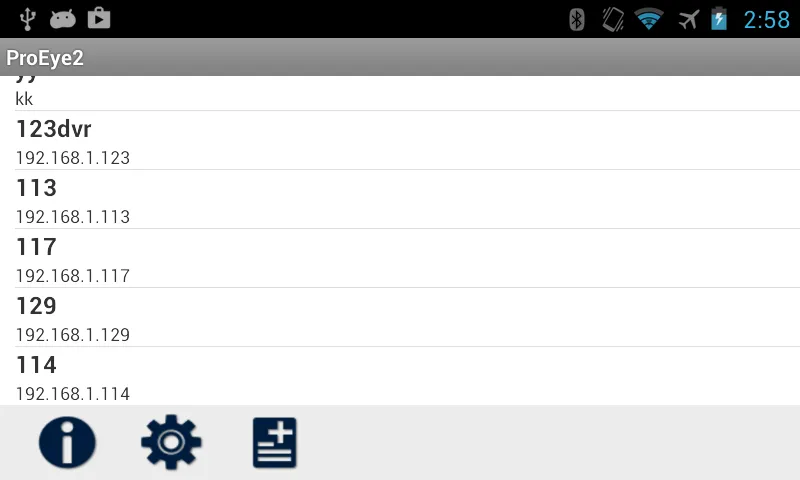800x480 pixels.
Task: Tap the Wi-Fi signal icon
Action: pos(648,20)
